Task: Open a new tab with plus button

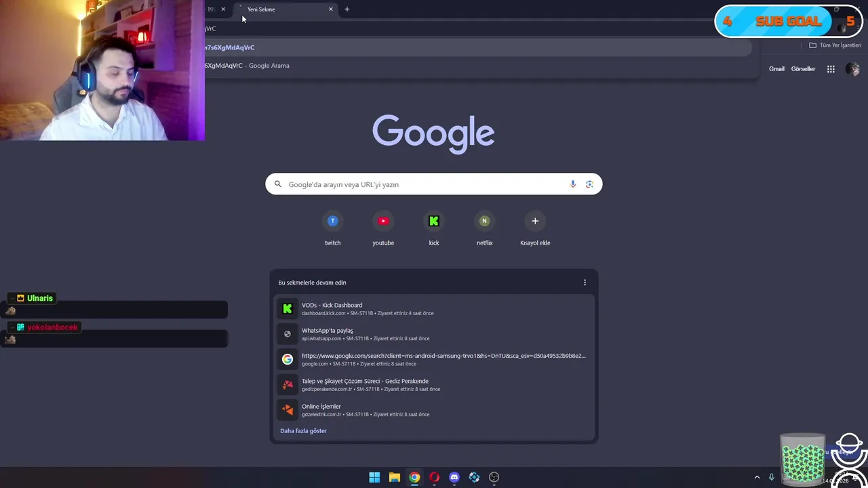Action: [347, 9]
